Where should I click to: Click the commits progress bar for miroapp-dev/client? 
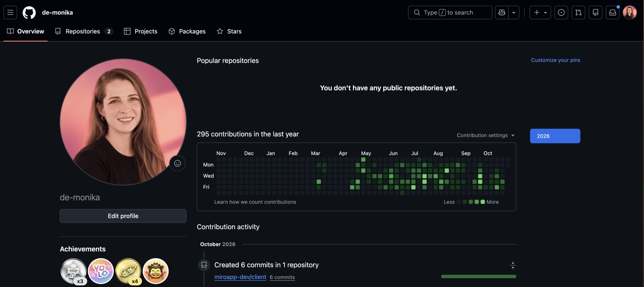[x=478, y=277]
